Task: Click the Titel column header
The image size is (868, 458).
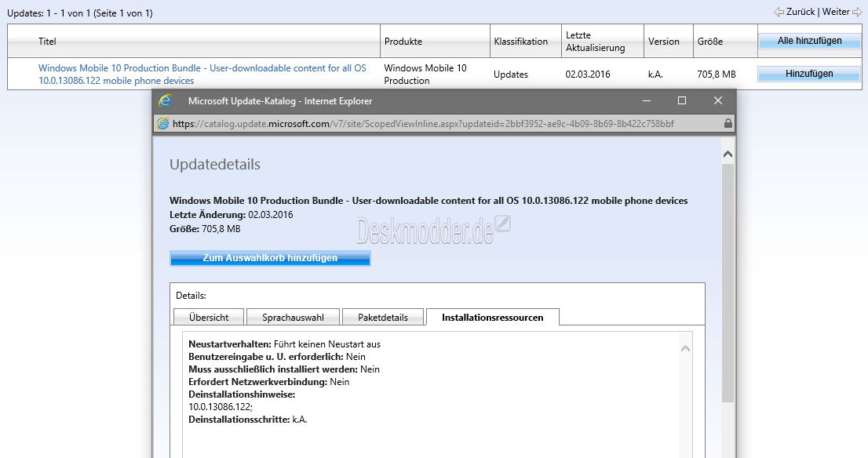Action: click(x=47, y=41)
